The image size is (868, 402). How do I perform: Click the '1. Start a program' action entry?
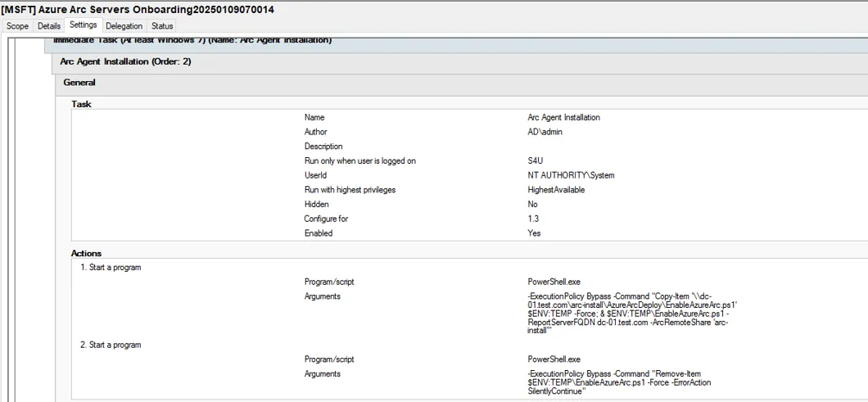(x=111, y=268)
